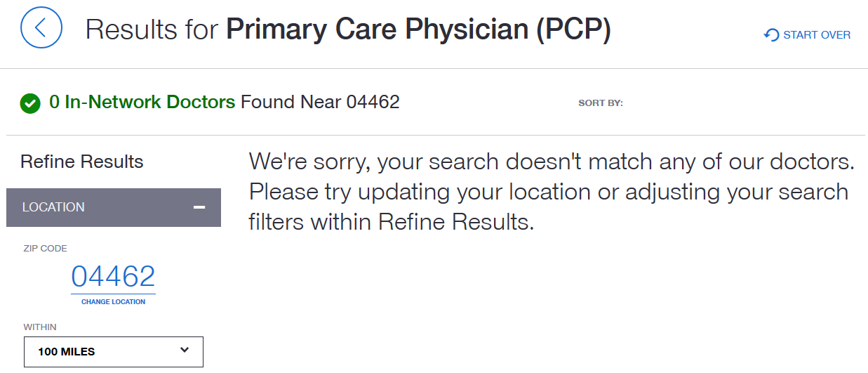Click the green '0 In-Network Doctors' text
Viewport: 868px width, 373px height.
(142, 102)
